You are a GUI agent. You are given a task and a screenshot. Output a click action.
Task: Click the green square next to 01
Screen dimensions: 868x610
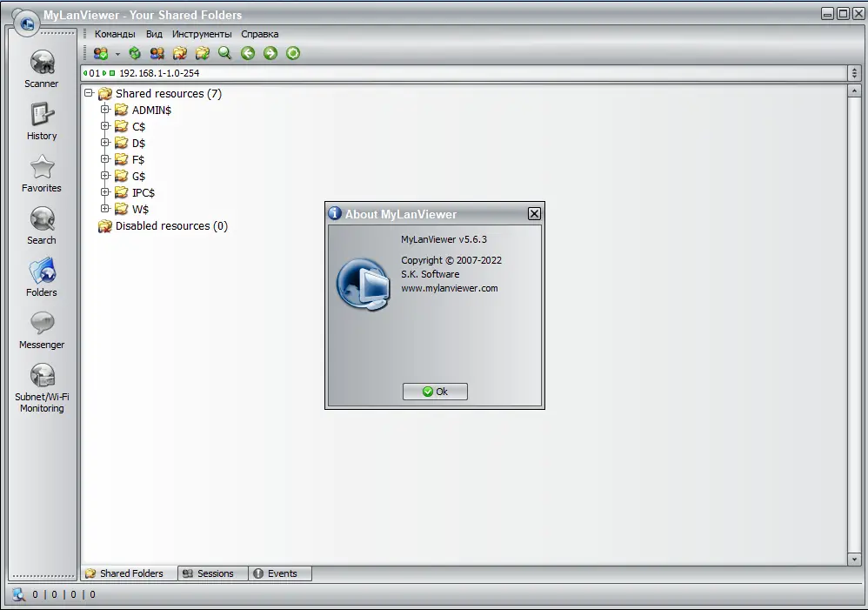pos(112,73)
